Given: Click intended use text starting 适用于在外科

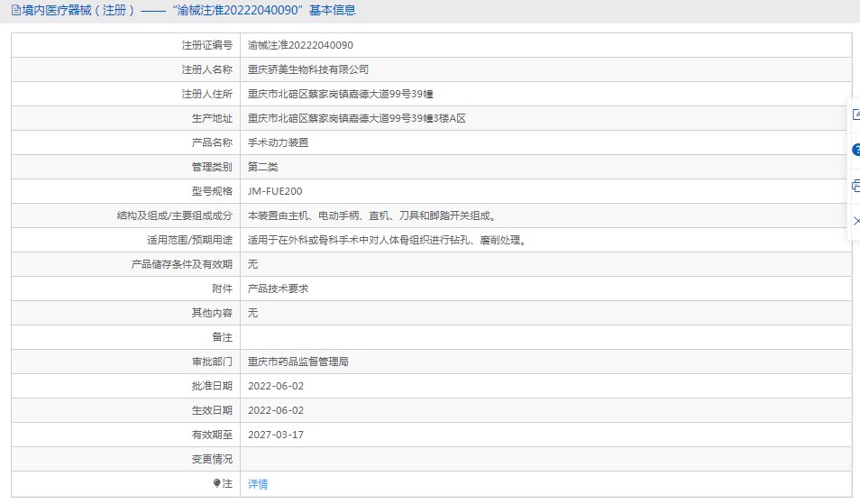Looking at the screenshot, I should [389, 240].
